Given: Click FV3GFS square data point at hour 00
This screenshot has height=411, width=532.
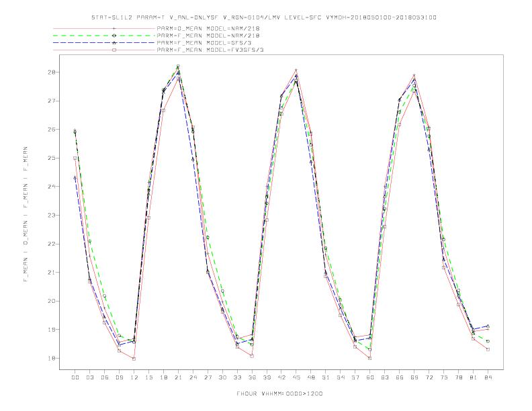Looking at the screenshot, I should coord(75,158).
